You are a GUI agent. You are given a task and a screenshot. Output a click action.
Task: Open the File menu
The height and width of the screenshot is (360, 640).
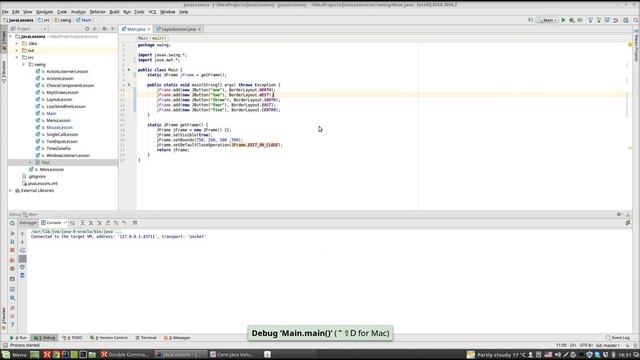point(5,12)
